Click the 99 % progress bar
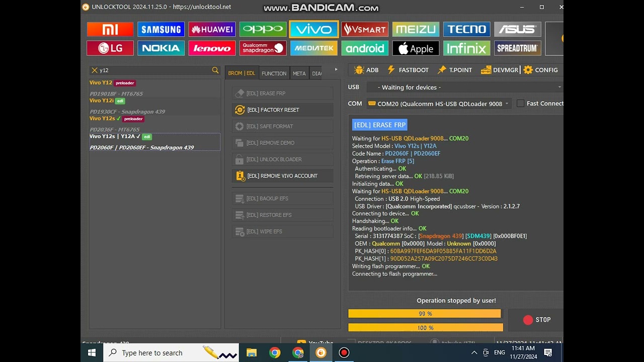644x362 pixels. [425, 314]
